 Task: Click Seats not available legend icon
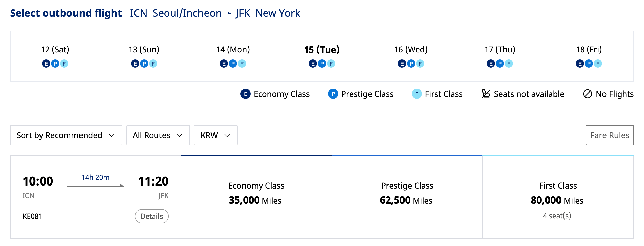tap(486, 94)
